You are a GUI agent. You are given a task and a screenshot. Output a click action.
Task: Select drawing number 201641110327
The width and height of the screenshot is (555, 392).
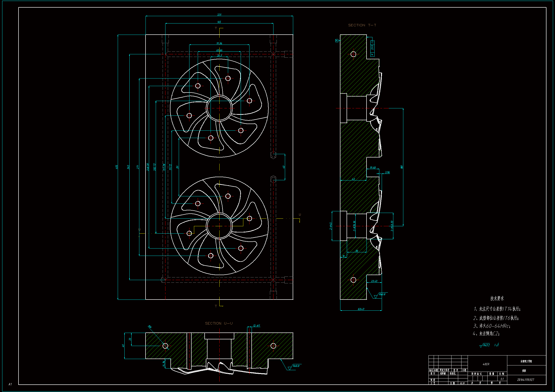[526, 380]
